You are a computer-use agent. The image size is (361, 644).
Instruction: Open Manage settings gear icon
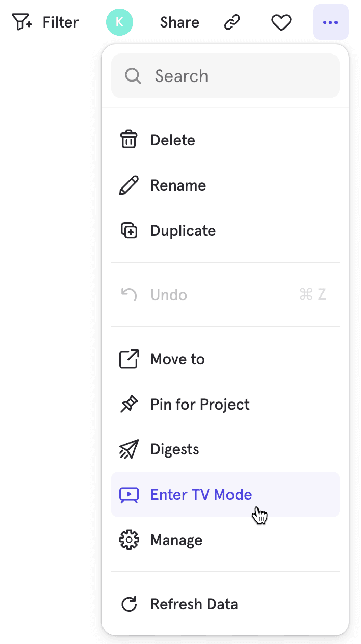128,540
